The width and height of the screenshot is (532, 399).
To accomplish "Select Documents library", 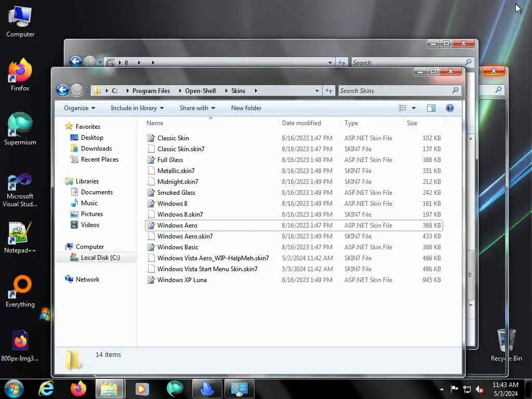I will pyautogui.click(x=97, y=192).
